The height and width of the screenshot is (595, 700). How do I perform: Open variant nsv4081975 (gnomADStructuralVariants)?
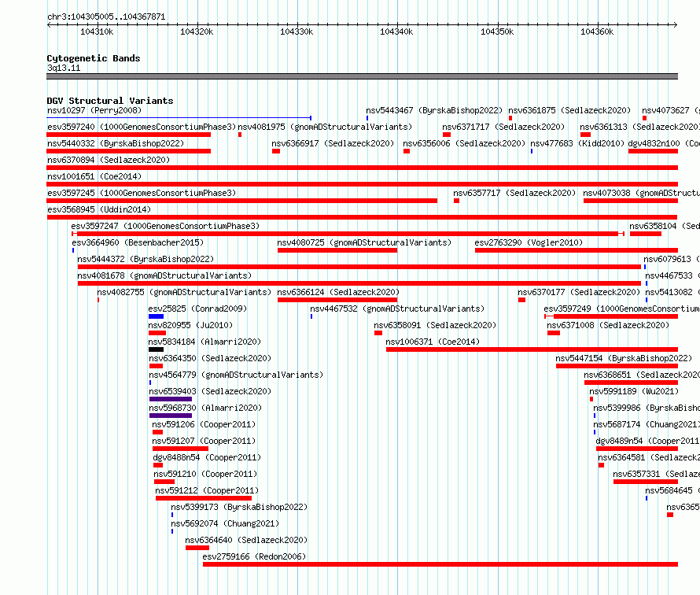325,127
